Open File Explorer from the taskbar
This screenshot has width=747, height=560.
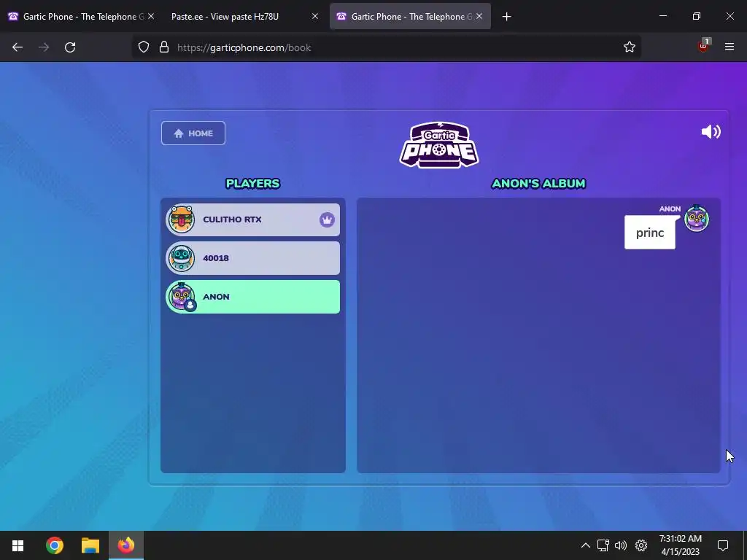90,545
